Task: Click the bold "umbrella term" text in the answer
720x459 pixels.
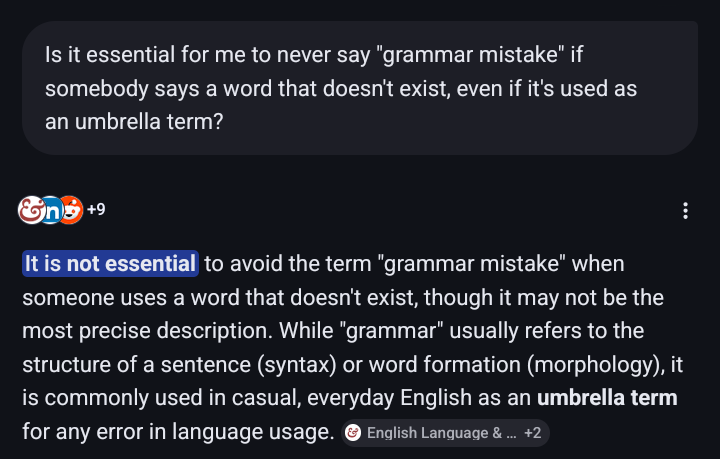Action: [x=607, y=398]
